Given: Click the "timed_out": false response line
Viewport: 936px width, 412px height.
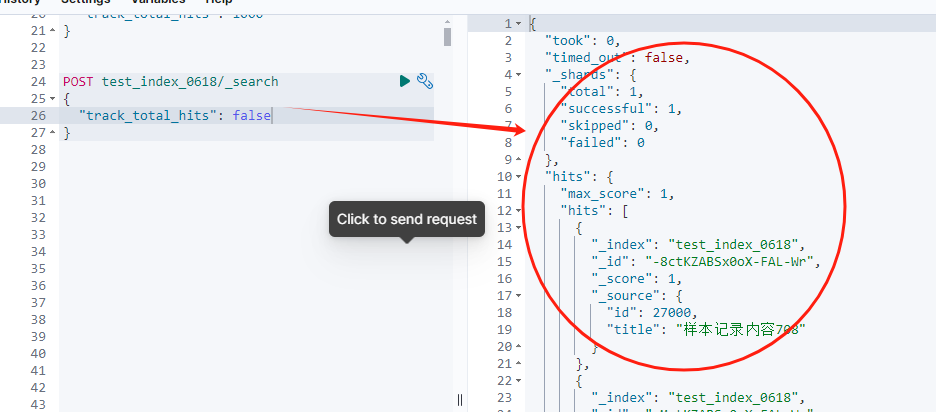Looking at the screenshot, I should (618, 58).
